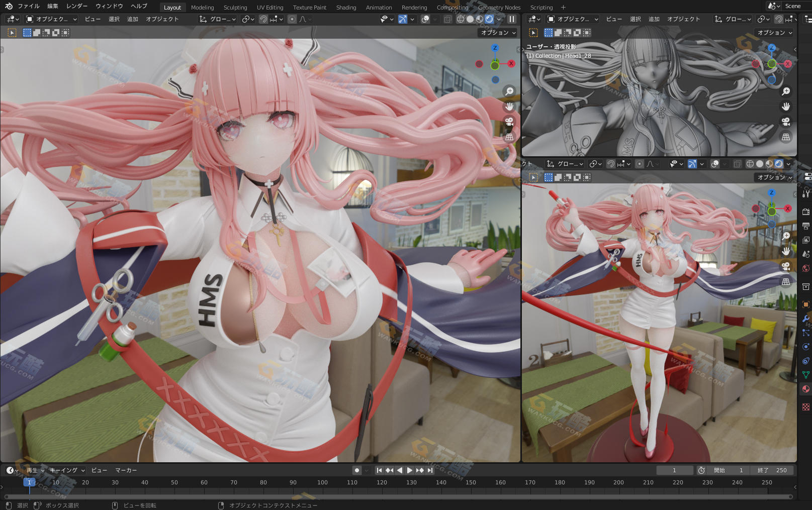Switch to the Sculpting workspace tab
The height and width of the screenshot is (510, 812).
pos(235,7)
